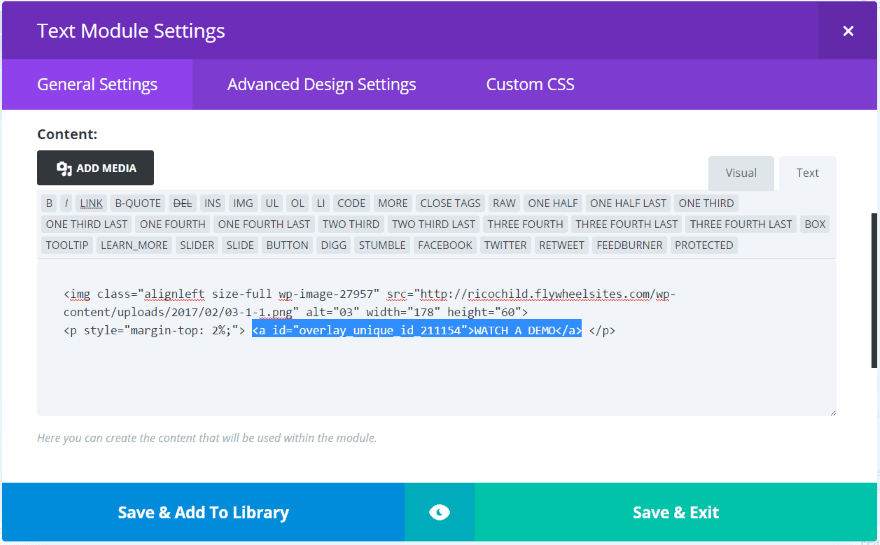Insert a SLIDER shortcode
The height and width of the screenshot is (545, 880).
[x=197, y=245]
